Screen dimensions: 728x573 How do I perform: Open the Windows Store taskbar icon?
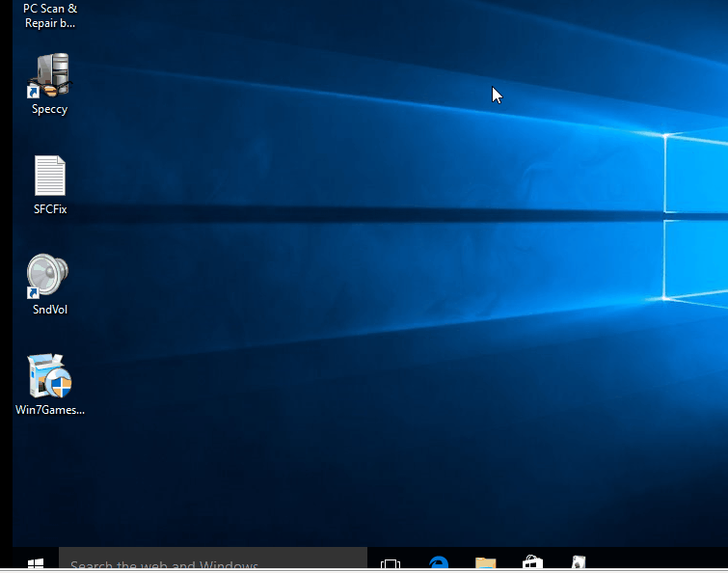(532, 562)
